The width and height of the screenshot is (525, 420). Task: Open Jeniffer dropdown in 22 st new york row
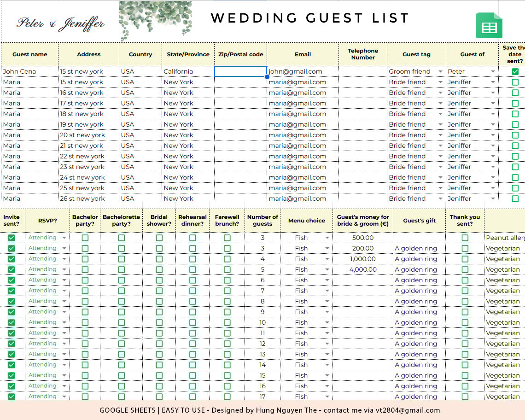(493, 156)
